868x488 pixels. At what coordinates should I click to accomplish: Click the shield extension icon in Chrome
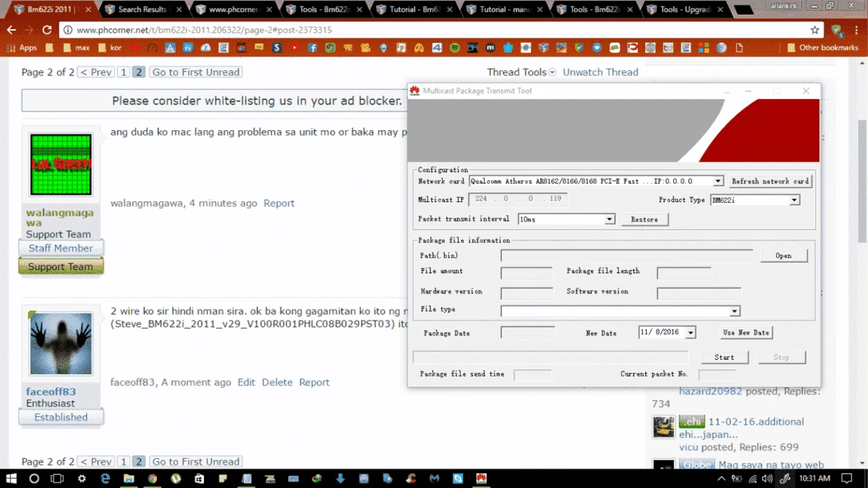(x=837, y=30)
